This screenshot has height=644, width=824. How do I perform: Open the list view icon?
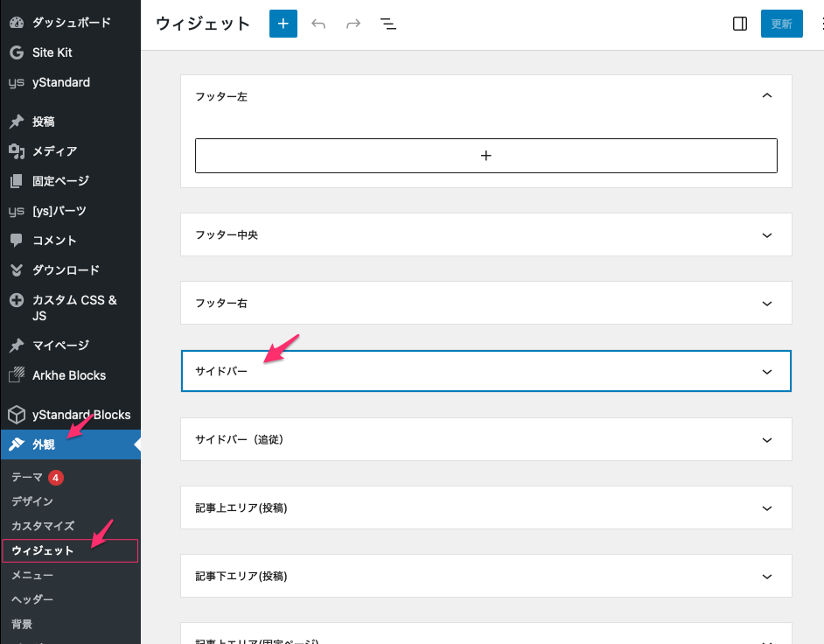tap(388, 24)
